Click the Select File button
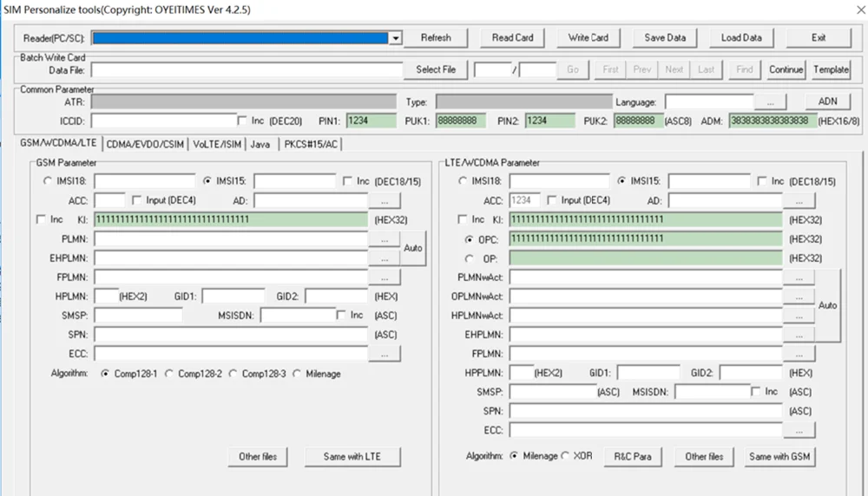This screenshot has width=868, height=496. pyautogui.click(x=436, y=69)
